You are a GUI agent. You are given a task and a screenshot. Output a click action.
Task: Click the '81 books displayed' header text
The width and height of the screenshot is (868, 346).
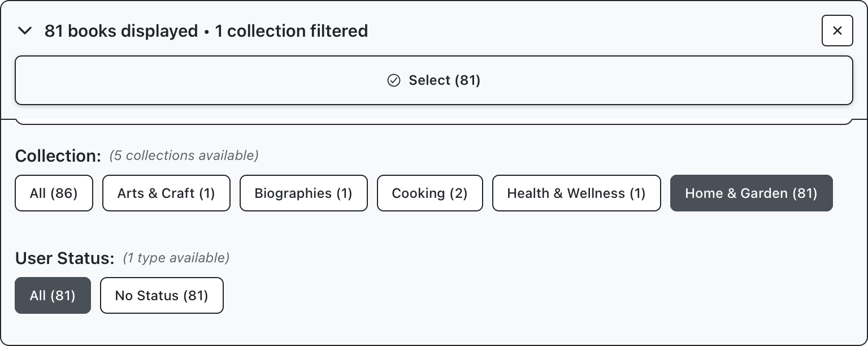click(x=121, y=31)
